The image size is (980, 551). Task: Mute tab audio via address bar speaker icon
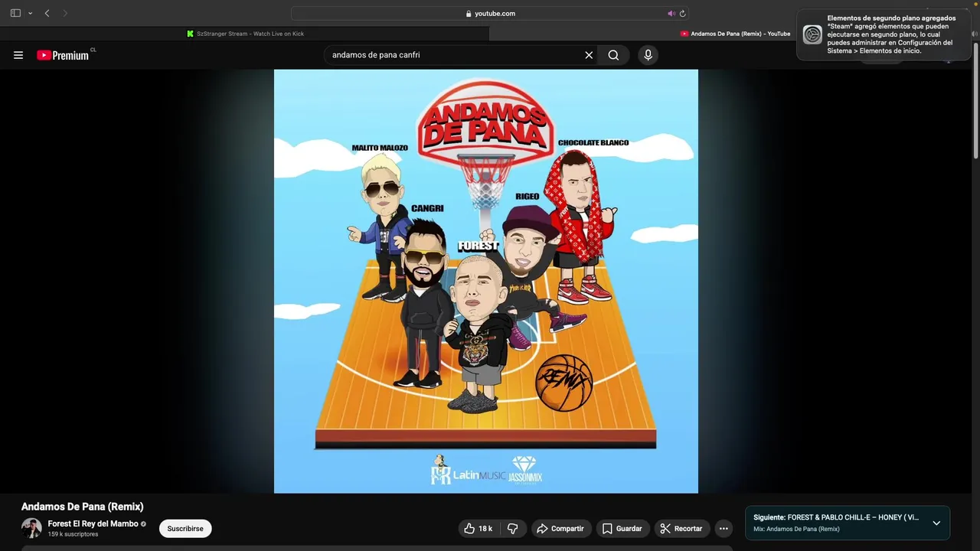[671, 13]
